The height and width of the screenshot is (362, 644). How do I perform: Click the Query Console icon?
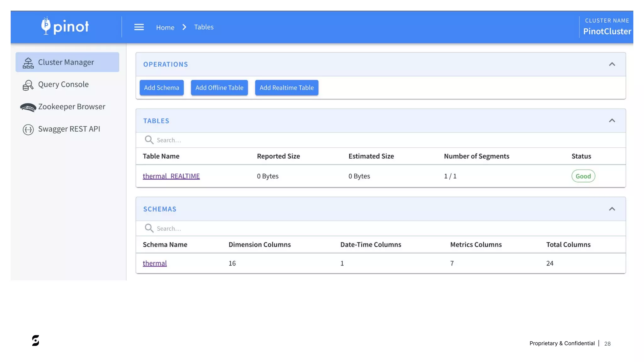tap(28, 85)
